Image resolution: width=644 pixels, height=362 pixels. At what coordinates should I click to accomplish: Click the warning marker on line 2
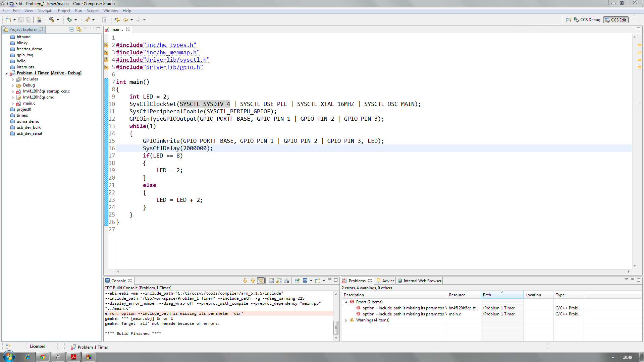coord(106,45)
